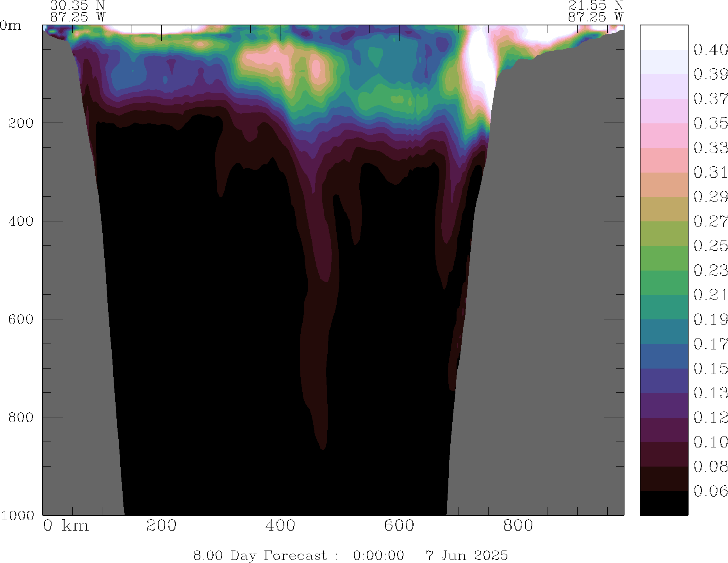Click the 0.06 colorbar value label
728x563 pixels.
coord(710,491)
